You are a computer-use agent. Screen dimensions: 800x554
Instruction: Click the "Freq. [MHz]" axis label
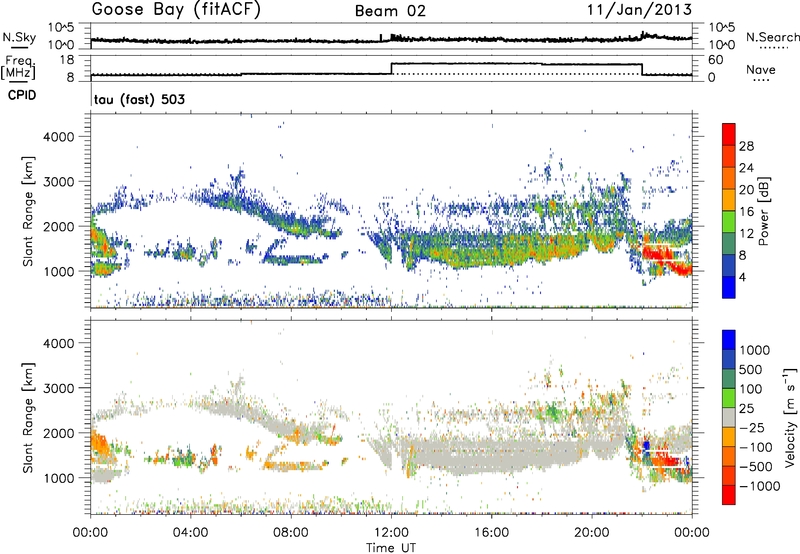coord(19,67)
